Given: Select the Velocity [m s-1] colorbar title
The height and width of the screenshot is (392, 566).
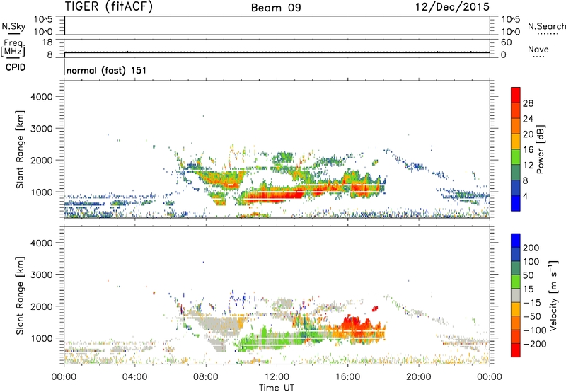Looking at the screenshot, I should pyautogui.click(x=553, y=295).
